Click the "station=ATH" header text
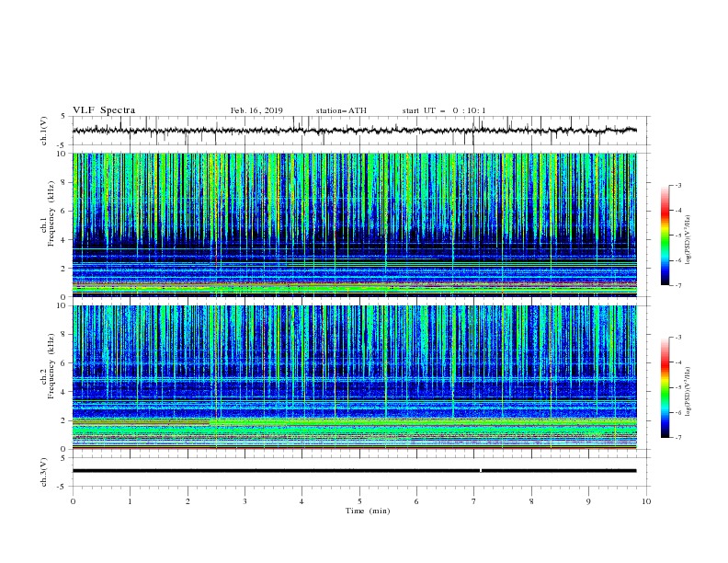 click(x=341, y=110)
